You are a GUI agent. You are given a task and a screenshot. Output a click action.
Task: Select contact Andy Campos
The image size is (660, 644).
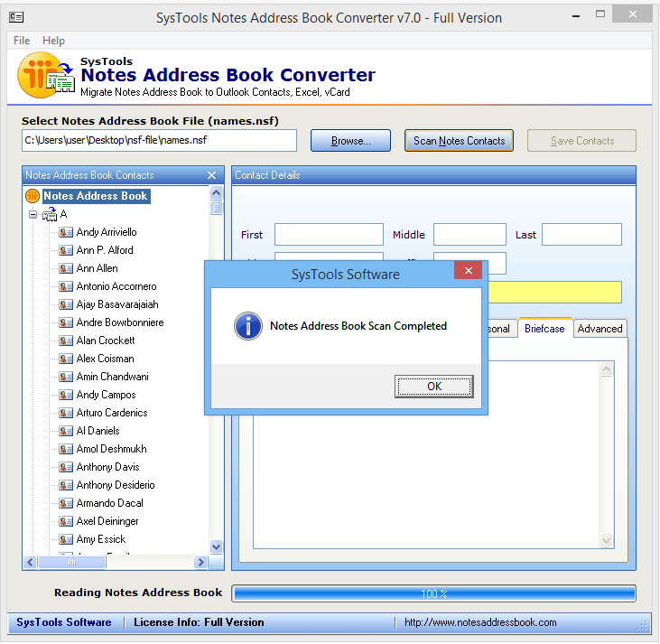tap(106, 395)
